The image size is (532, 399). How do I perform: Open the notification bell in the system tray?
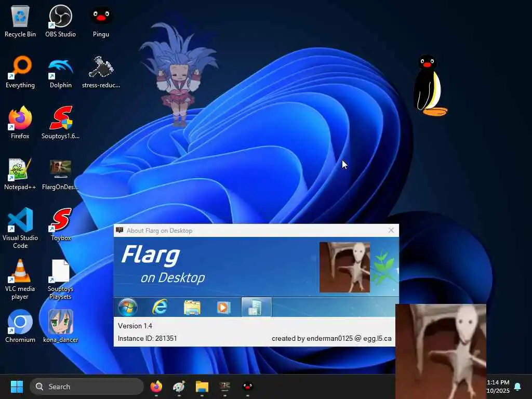tap(517, 387)
